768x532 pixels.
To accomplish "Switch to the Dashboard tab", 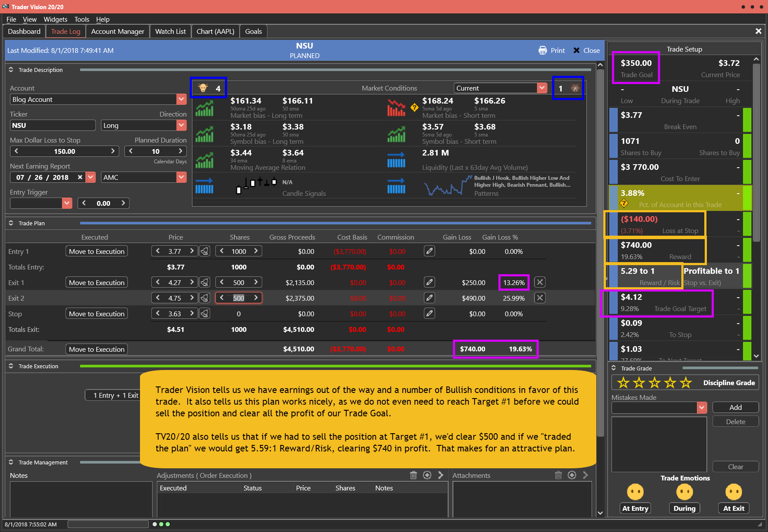I will (x=24, y=31).
